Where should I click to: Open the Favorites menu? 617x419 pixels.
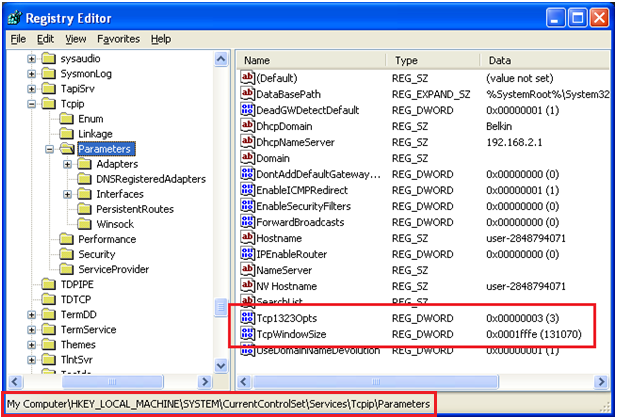tap(118, 39)
